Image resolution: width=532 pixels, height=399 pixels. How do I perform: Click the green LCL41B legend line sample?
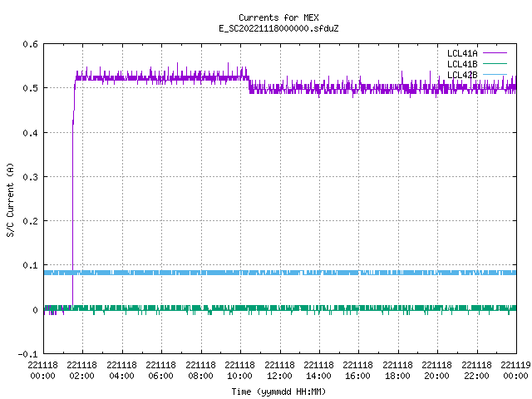coord(495,64)
